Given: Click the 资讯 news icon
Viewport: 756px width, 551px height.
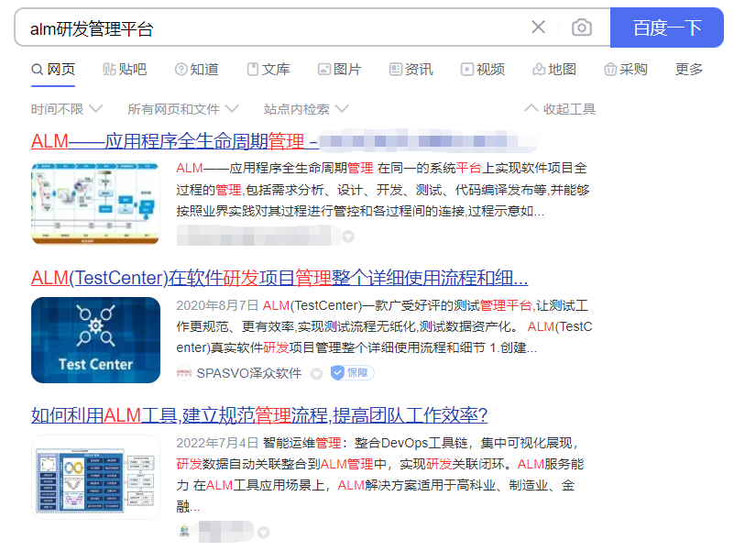Looking at the screenshot, I should pos(395,70).
